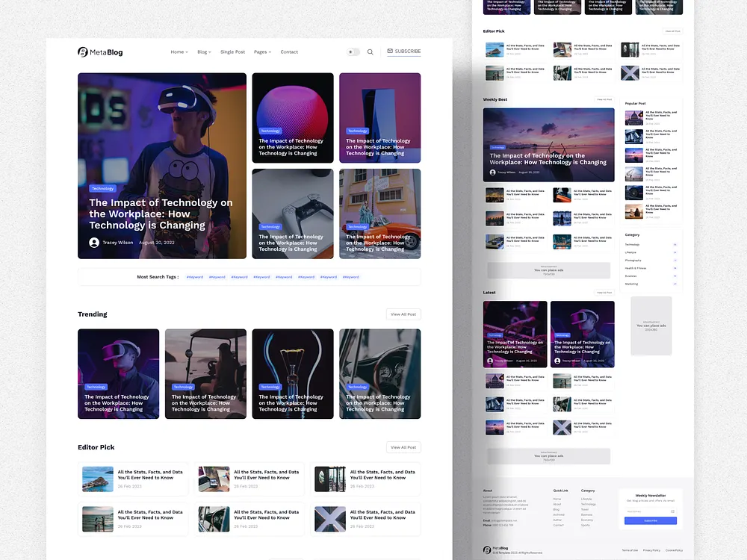The image size is (747, 560).
Task: Click the email icon inside the newsletter input field
Action: (673, 511)
